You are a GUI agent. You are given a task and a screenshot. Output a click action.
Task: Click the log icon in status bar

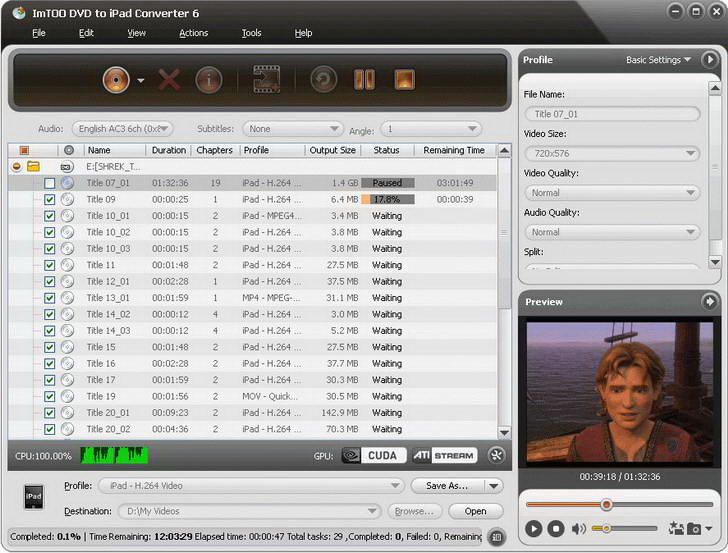coord(496,537)
